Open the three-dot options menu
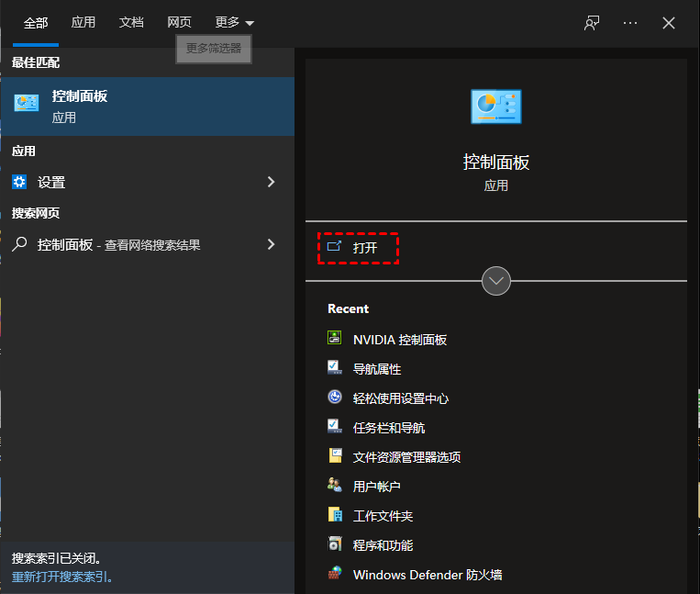The image size is (700, 594). click(x=630, y=23)
